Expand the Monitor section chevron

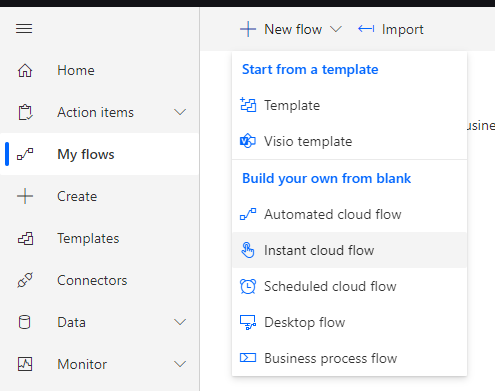[180, 364]
